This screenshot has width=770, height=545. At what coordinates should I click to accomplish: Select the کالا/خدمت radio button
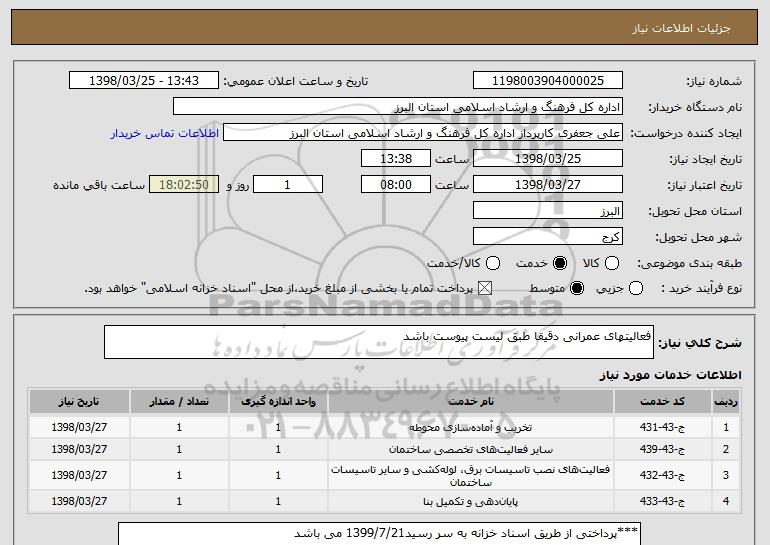click(x=493, y=263)
